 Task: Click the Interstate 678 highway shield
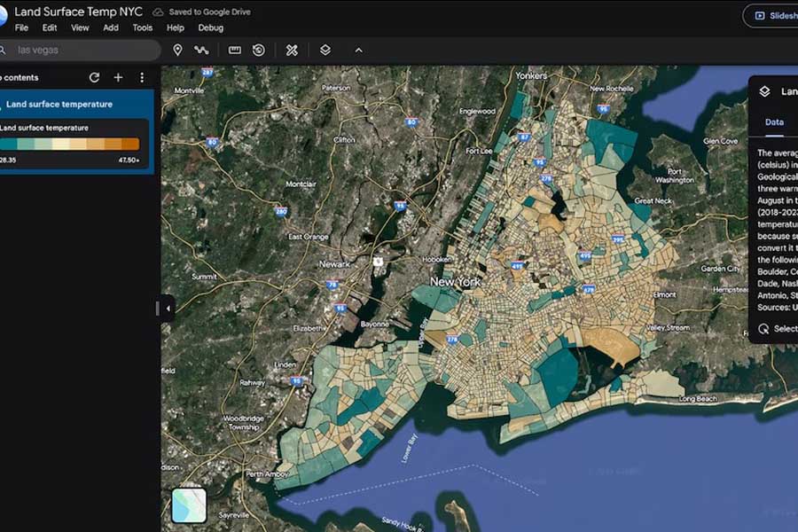pos(589,289)
